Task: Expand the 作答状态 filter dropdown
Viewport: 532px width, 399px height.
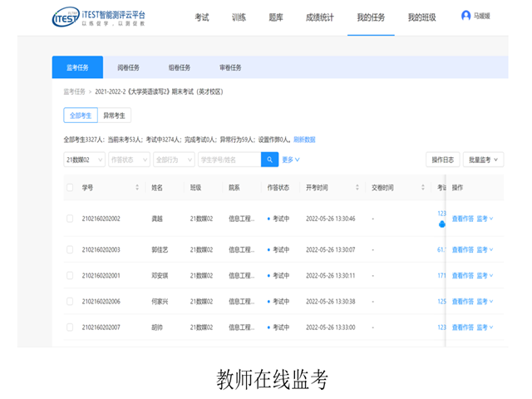Action: coord(128,160)
